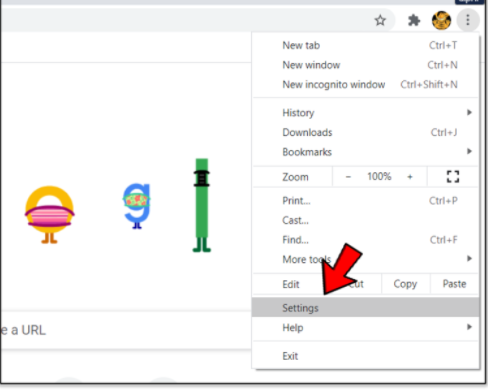488x391 pixels.
Task: Open Downloads from the menu
Action: pyautogui.click(x=366, y=132)
